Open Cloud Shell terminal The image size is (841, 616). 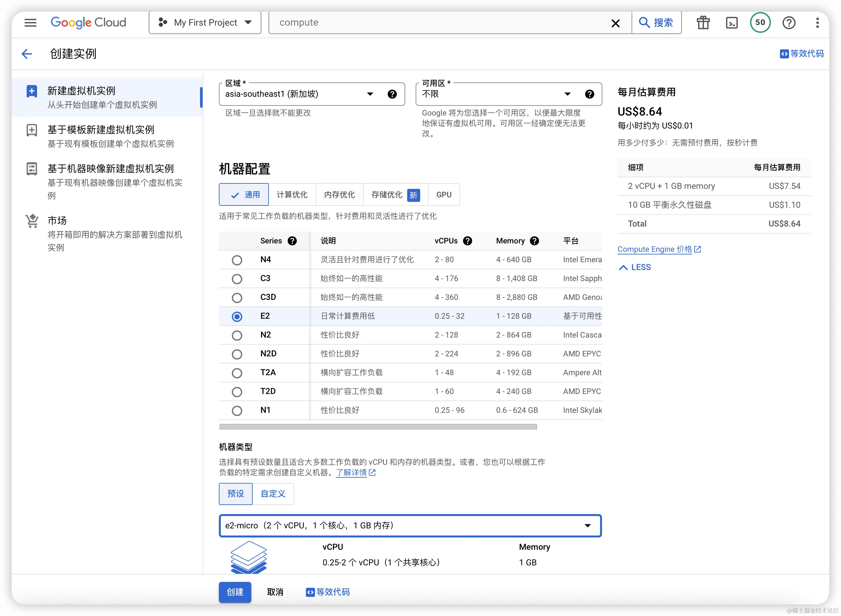point(732,22)
